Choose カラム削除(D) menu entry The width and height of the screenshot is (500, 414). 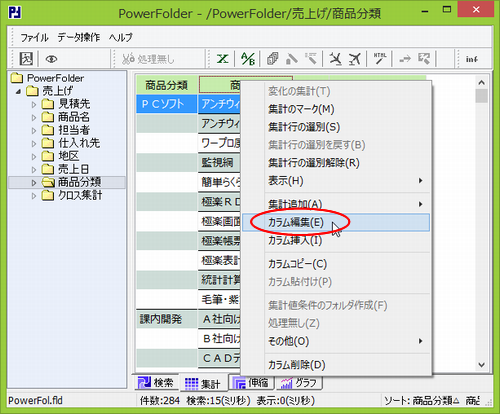pos(336,365)
